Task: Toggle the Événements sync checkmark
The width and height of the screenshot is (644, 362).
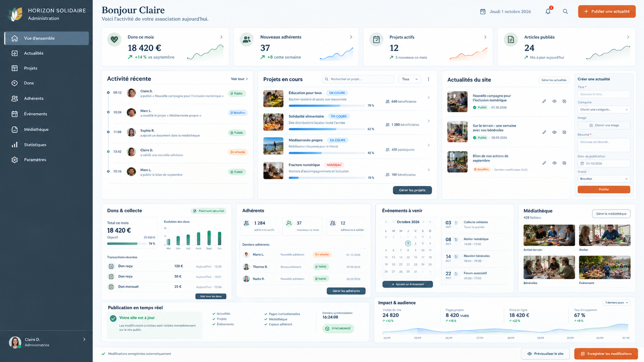Action: [x=214, y=324]
